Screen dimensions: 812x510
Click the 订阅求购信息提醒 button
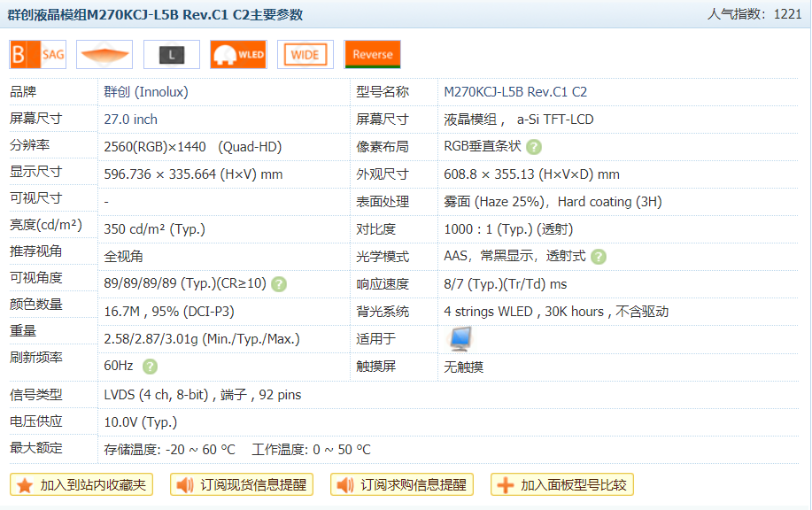point(402,485)
